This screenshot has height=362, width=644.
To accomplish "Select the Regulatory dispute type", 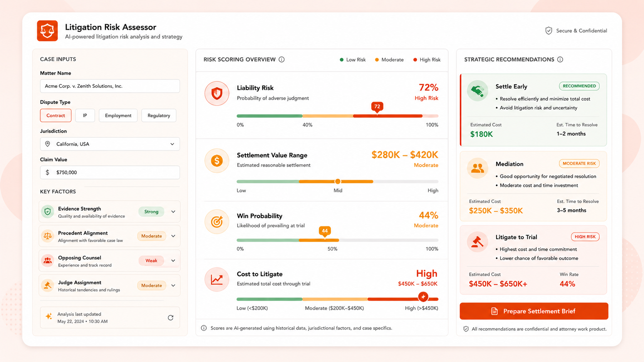I will pos(159,115).
